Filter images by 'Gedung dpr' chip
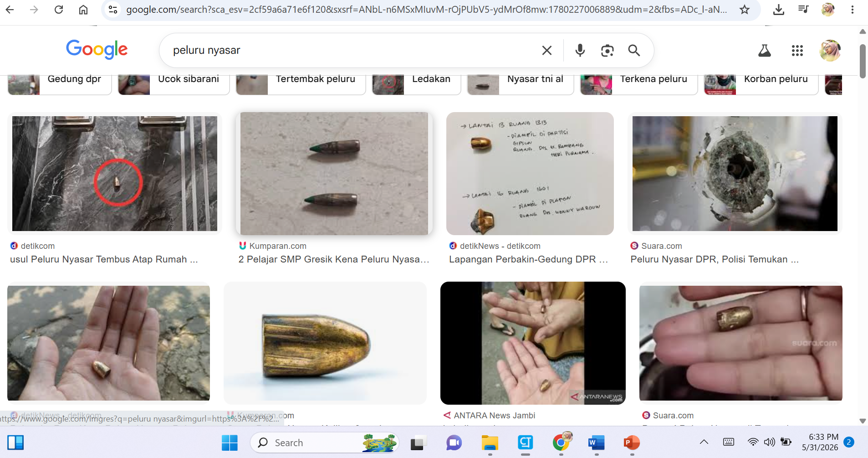868x458 pixels. [60, 84]
